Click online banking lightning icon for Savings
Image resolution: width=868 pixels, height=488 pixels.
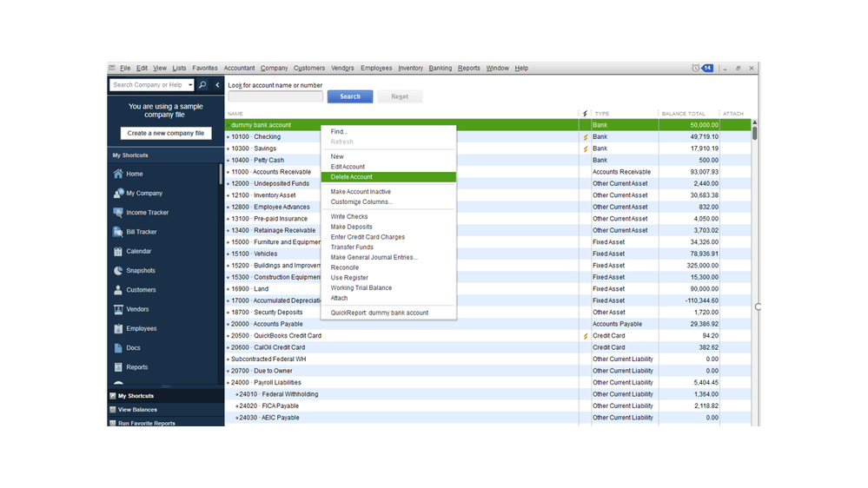point(585,148)
